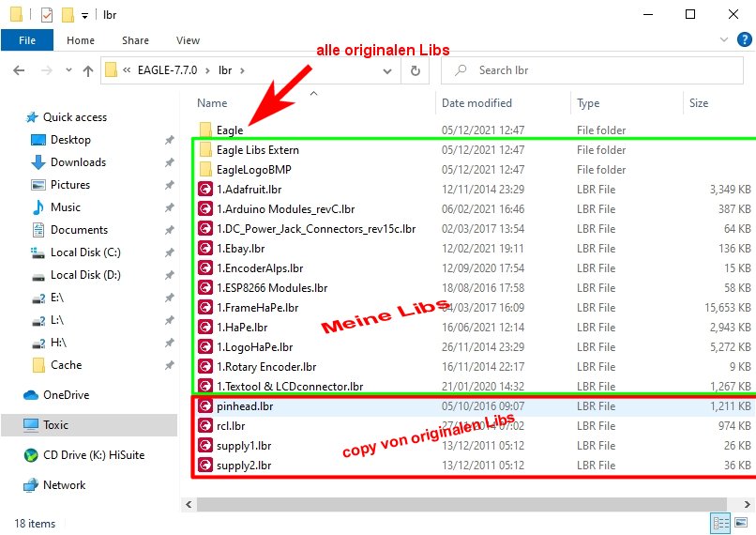
Task: Select the rcl.lbr file icon
Action: pyautogui.click(x=205, y=426)
